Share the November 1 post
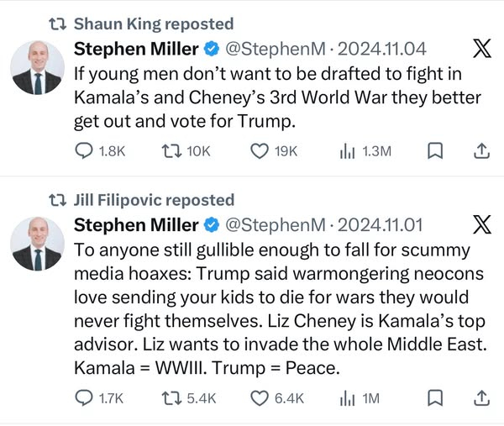The width and height of the screenshot is (504, 426). click(x=481, y=397)
